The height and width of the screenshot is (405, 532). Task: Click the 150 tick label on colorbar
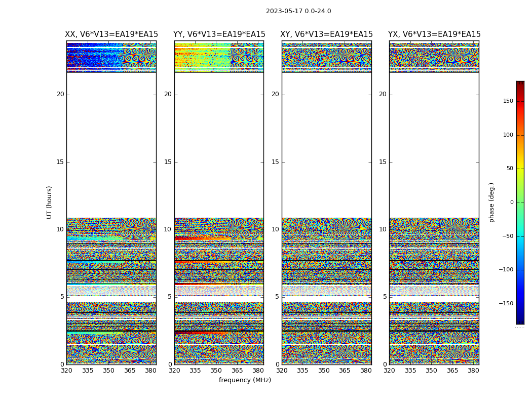[x=508, y=101]
